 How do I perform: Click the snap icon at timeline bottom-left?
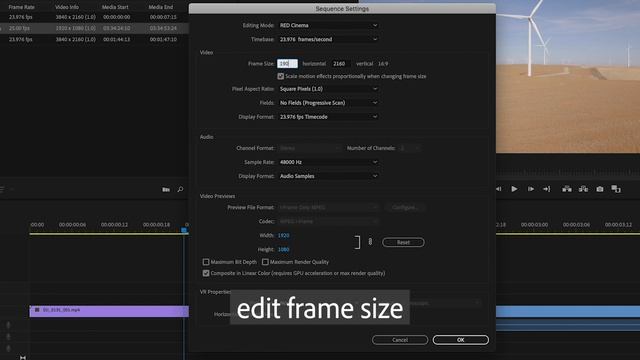click(23, 358)
